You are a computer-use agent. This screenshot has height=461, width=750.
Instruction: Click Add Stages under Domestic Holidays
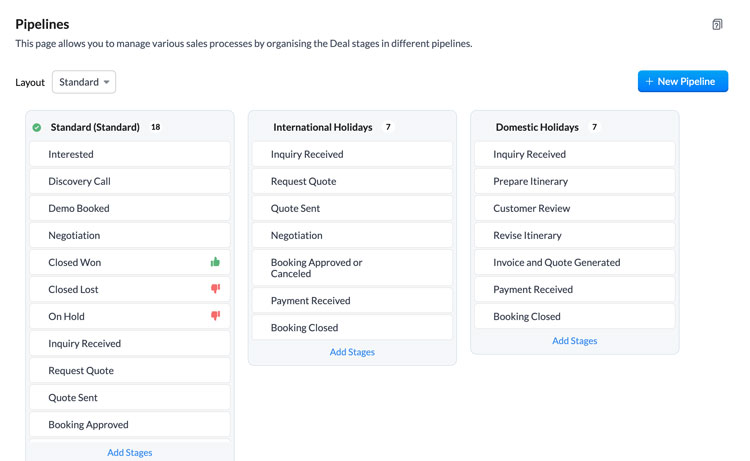pos(574,341)
